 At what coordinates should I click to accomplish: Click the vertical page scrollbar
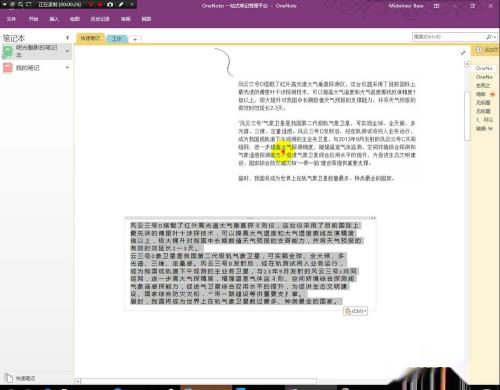[x=467, y=115]
